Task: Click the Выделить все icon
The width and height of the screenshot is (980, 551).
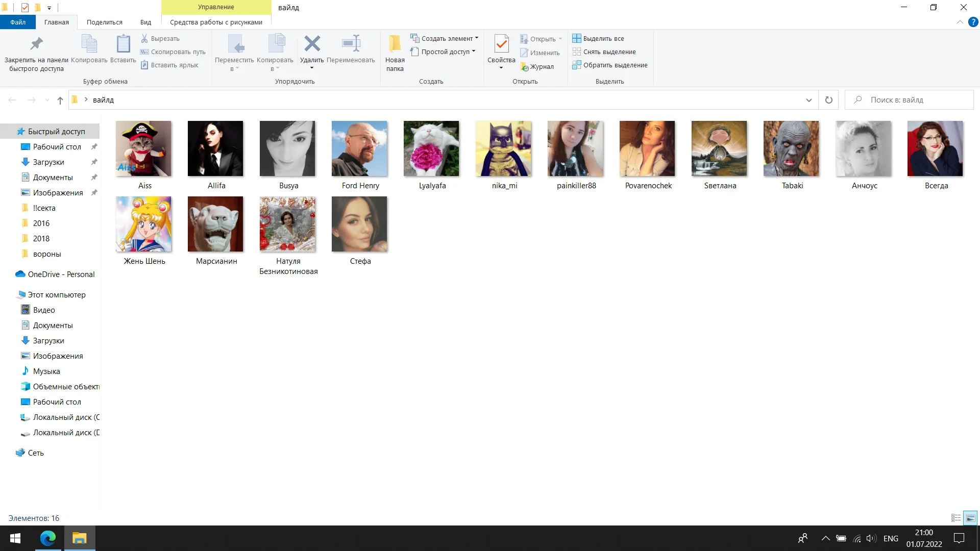Action: [x=577, y=38]
